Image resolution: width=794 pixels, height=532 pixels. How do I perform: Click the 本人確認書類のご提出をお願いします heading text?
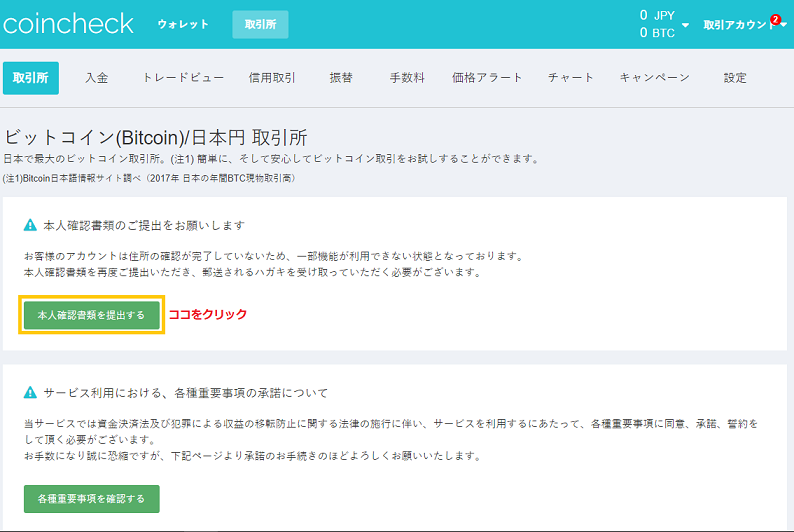(x=144, y=225)
